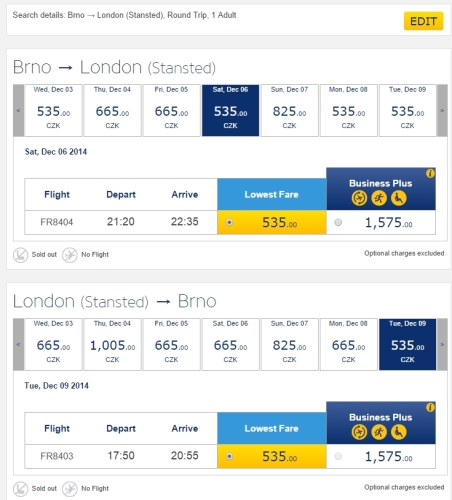Choose Sun, Dec 07 outbound date tab
The width and height of the screenshot is (452, 500).
point(289,110)
